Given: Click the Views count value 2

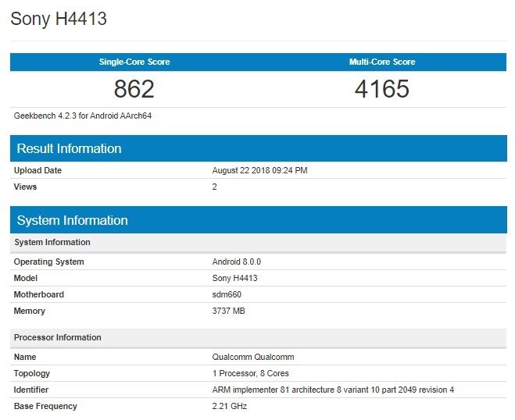Looking at the screenshot, I should click(x=214, y=187).
